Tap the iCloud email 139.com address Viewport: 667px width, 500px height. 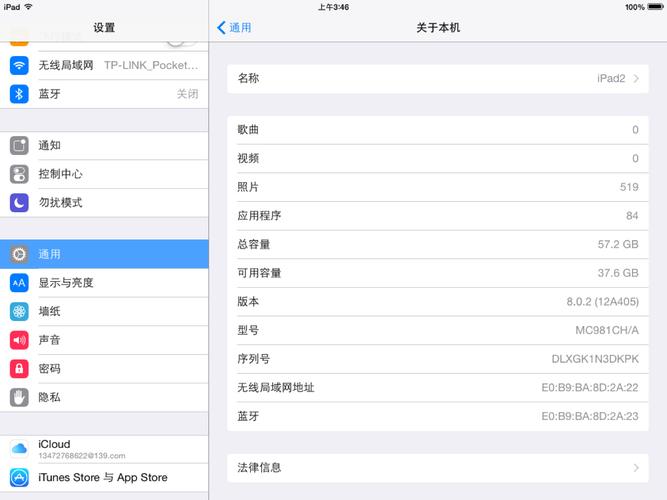82,456
